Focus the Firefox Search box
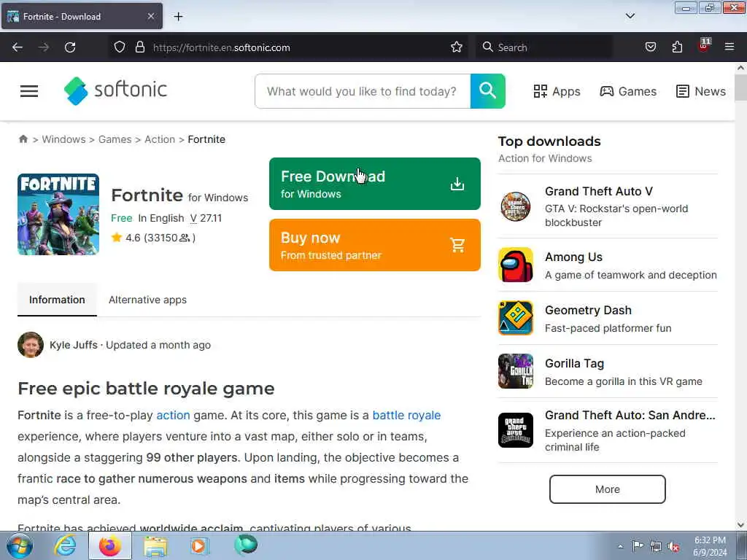The image size is (747, 560). [x=544, y=47]
